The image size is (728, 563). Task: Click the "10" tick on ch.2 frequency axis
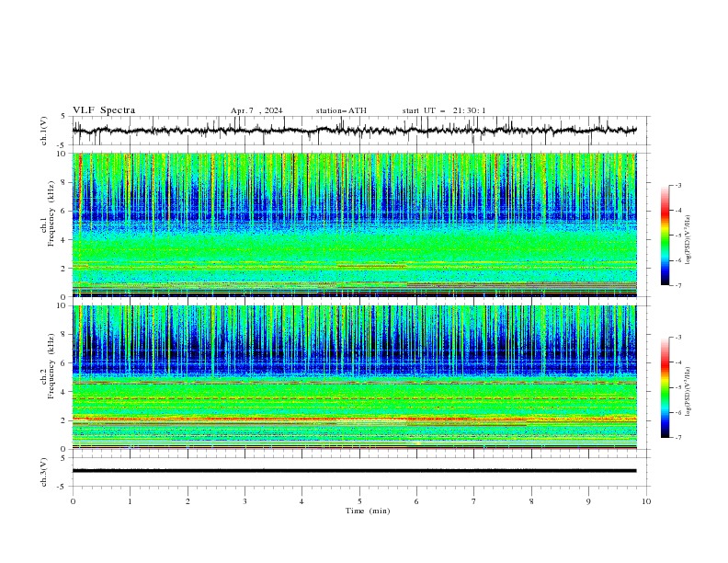click(63, 305)
